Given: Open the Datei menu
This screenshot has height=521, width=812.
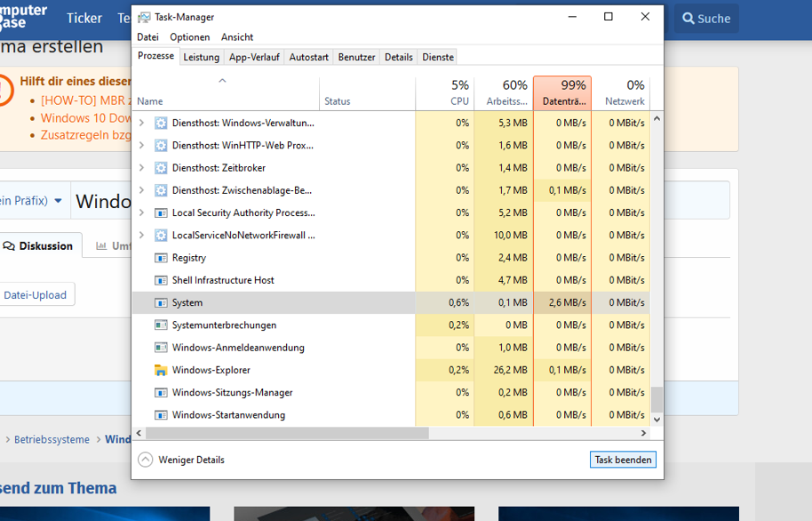Looking at the screenshot, I should tap(147, 37).
